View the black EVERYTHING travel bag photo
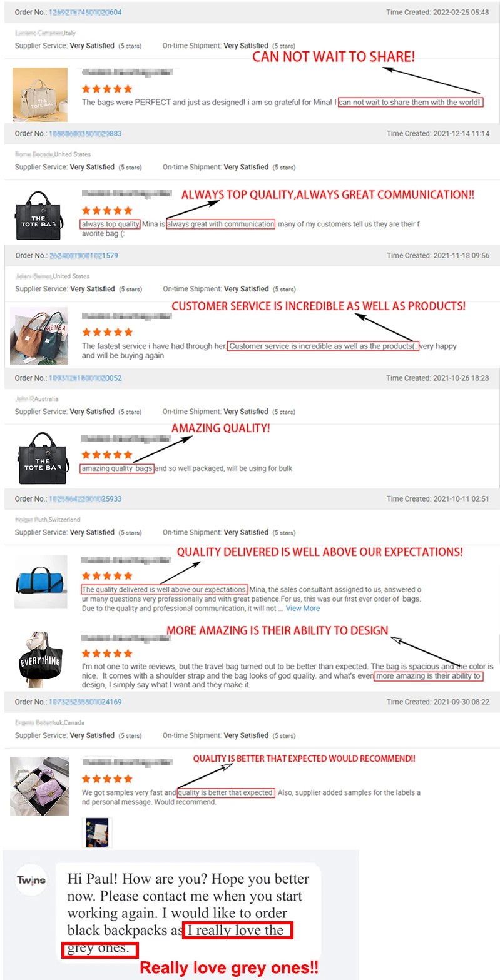This screenshot has width=500, height=980. (41, 660)
